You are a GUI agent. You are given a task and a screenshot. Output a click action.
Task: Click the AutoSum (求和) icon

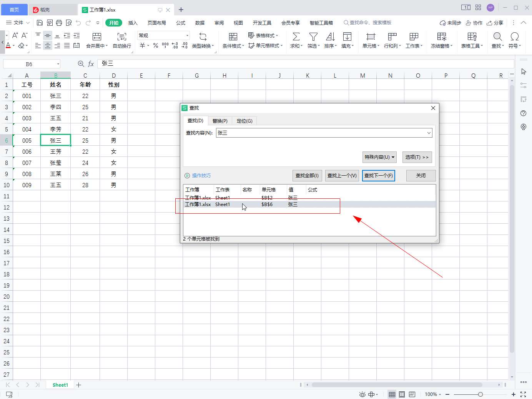pos(296,37)
